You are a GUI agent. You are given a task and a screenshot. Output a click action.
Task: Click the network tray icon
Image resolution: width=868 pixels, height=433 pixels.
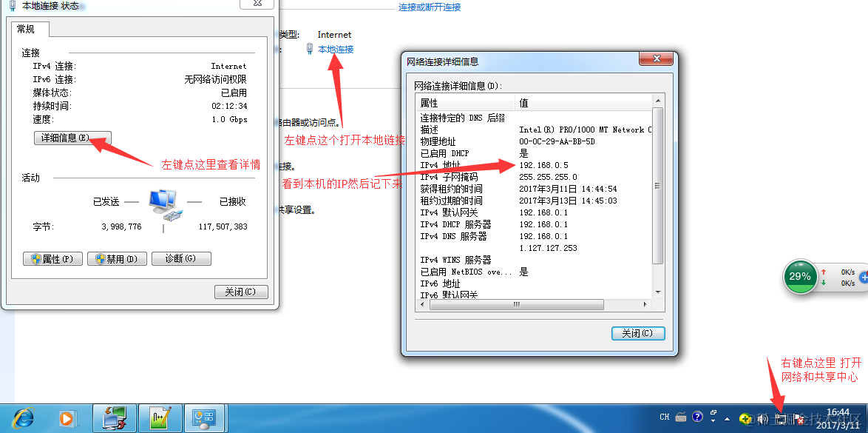[x=781, y=419]
